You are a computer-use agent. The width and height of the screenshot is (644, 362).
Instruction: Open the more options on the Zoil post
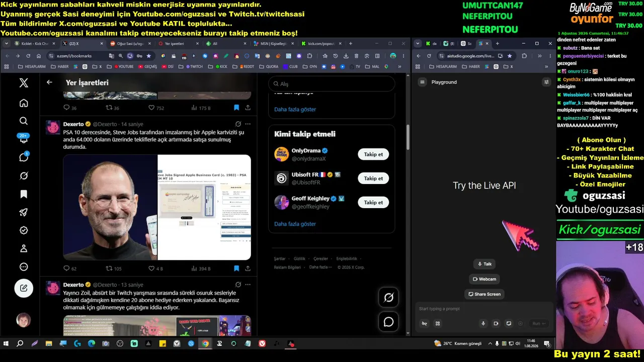(x=248, y=285)
